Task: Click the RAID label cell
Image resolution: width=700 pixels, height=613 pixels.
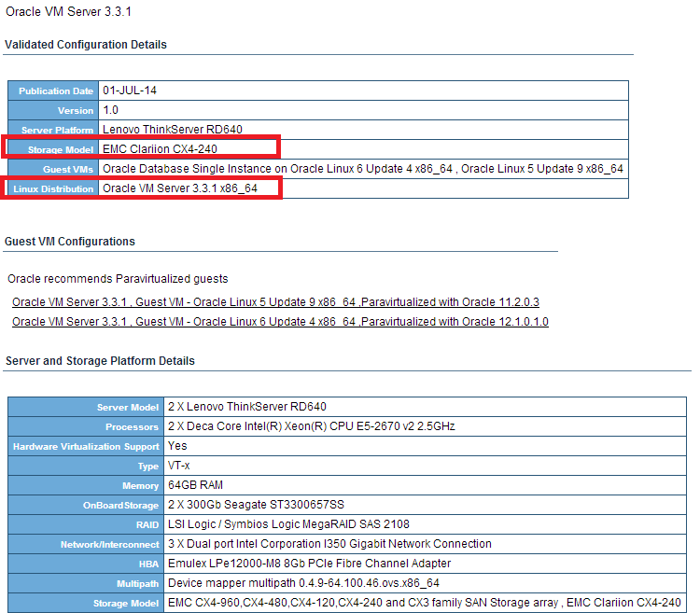Action: coord(86,524)
